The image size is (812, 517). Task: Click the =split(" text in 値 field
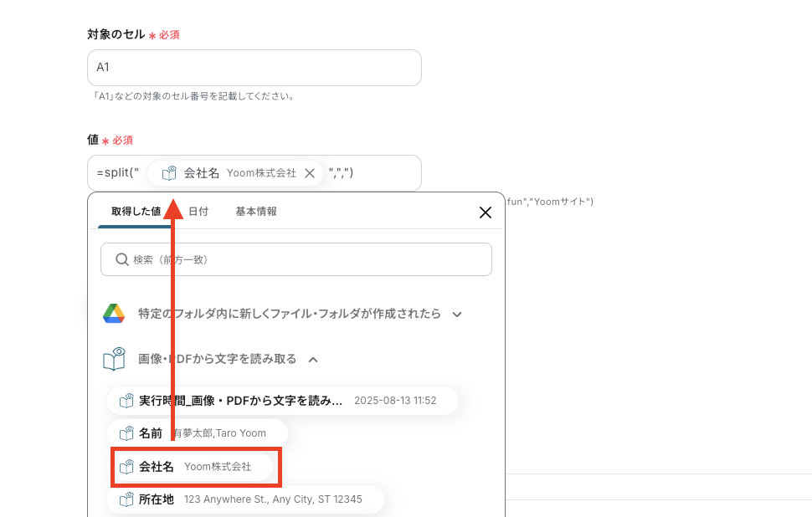pyautogui.click(x=117, y=173)
